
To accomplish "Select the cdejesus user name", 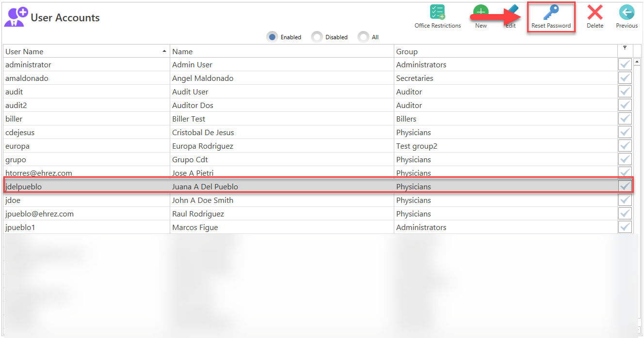I will 20,132.
